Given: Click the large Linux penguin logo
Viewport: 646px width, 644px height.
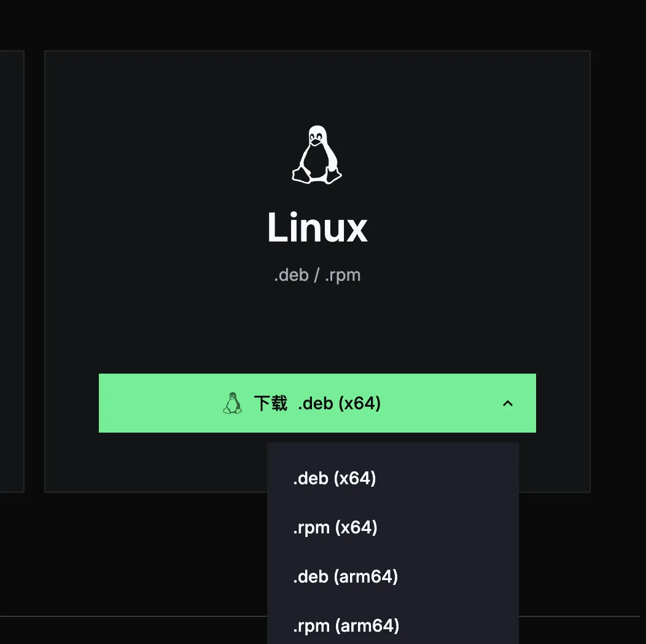Looking at the screenshot, I should 317,155.
